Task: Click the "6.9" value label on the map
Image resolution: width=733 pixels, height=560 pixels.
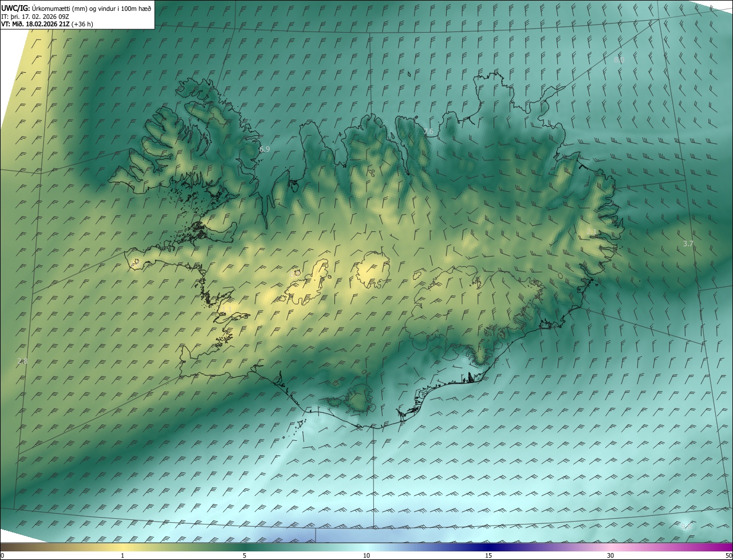Action: coord(265,149)
